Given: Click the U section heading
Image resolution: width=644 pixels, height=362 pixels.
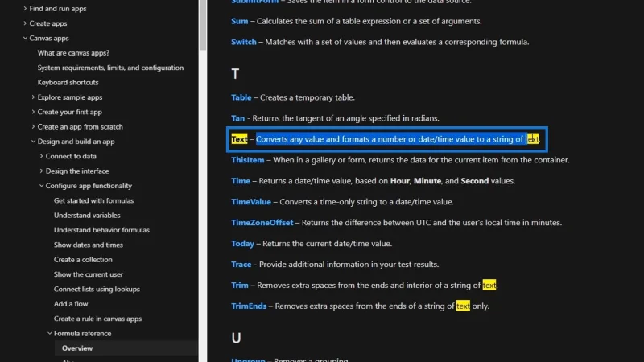Looking at the screenshot, I should [x=236, y=338].
